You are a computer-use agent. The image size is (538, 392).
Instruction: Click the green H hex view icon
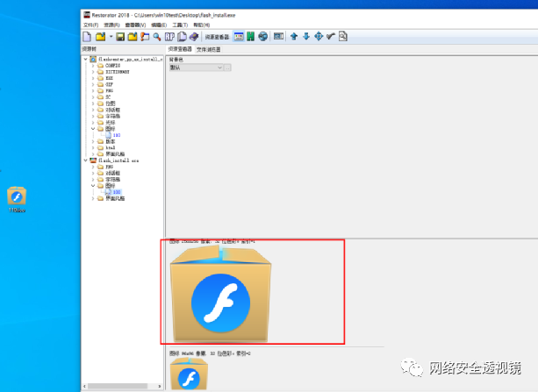tap(251, 36)
